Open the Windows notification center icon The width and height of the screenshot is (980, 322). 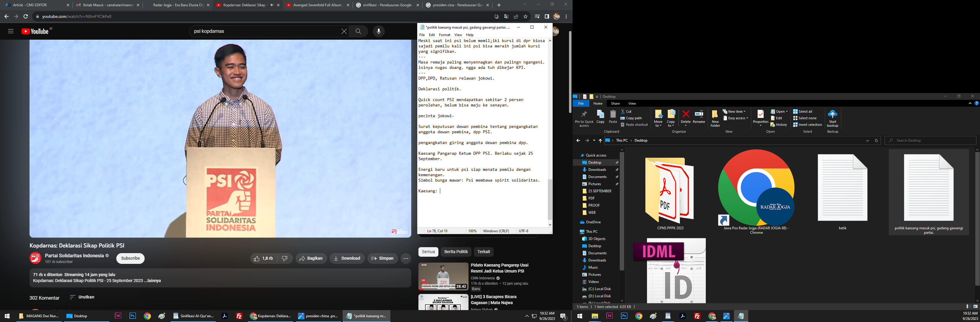[x=563, y=316]
